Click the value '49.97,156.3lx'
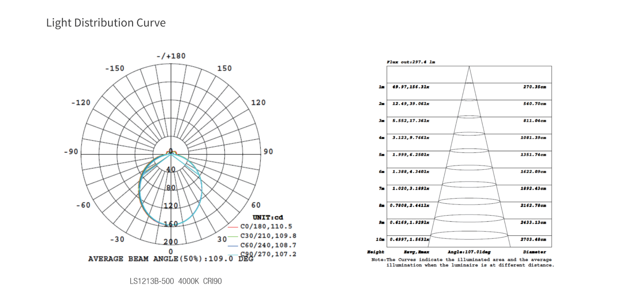 pos(411,87)
